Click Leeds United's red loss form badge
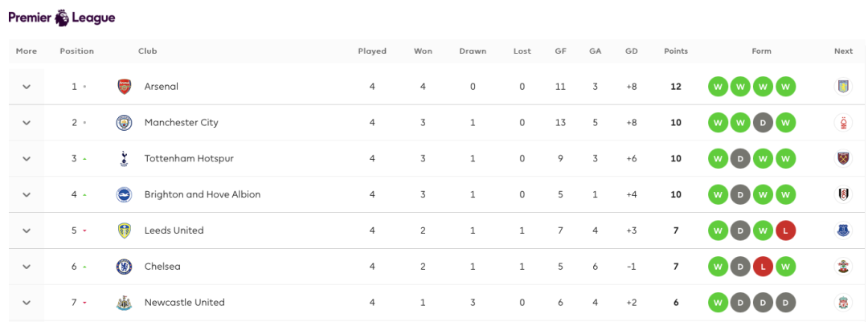868x322 pixels. (785, 230)
